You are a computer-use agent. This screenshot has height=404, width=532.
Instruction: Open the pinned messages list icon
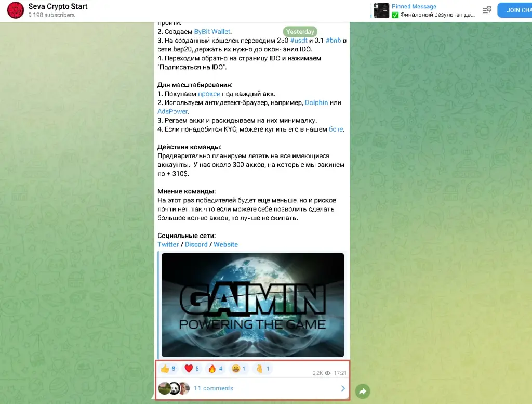tap(487, 10)
